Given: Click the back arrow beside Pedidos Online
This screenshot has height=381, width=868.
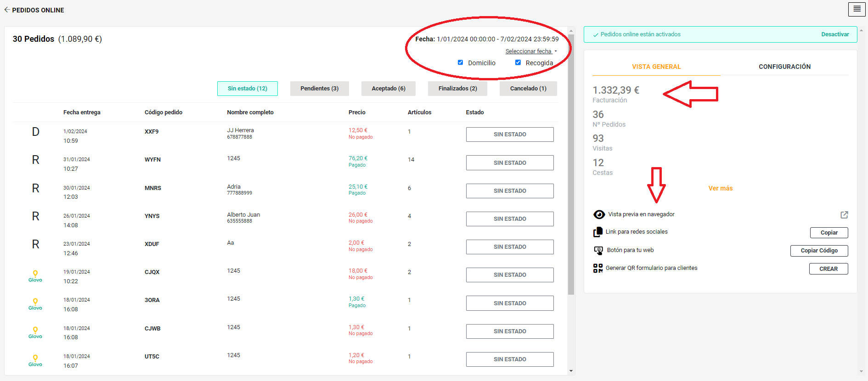Looking at the screenshot, I should click(7, 10).
